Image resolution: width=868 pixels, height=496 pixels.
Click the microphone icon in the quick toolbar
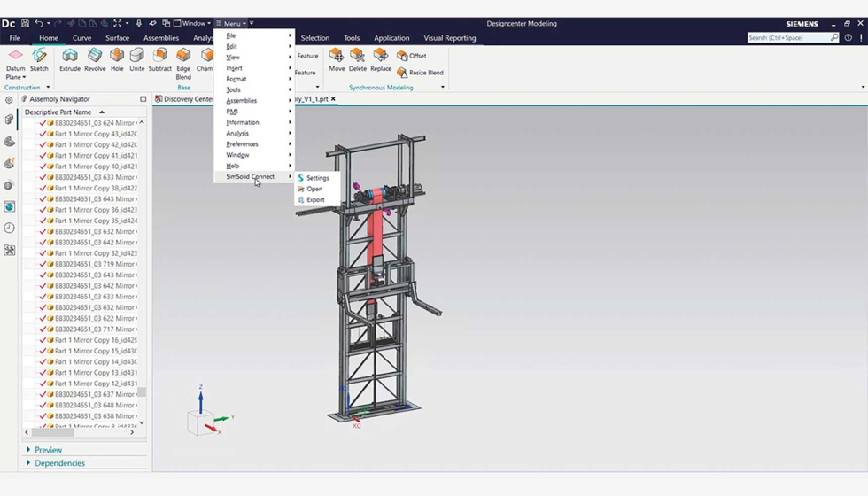pyautogui.click(x=139, y=23)
